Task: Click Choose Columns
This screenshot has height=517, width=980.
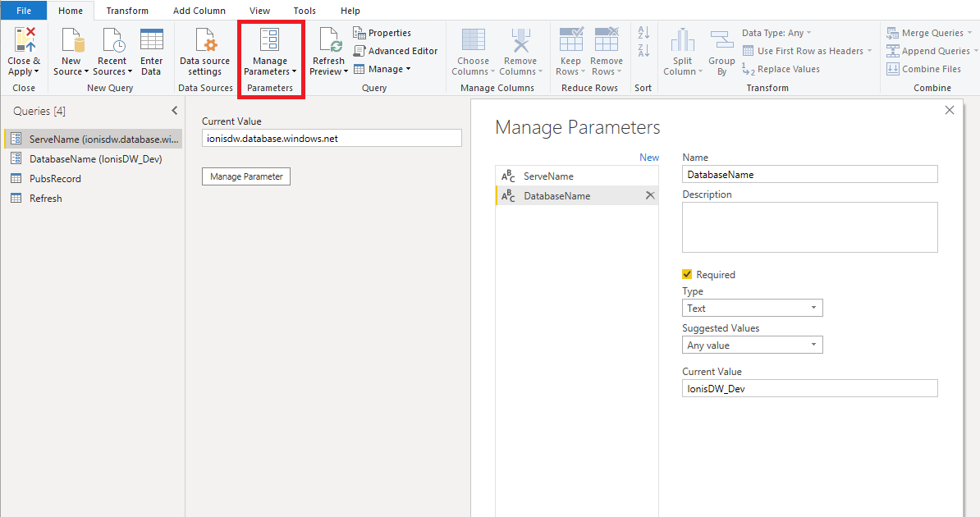Action: 472,52
